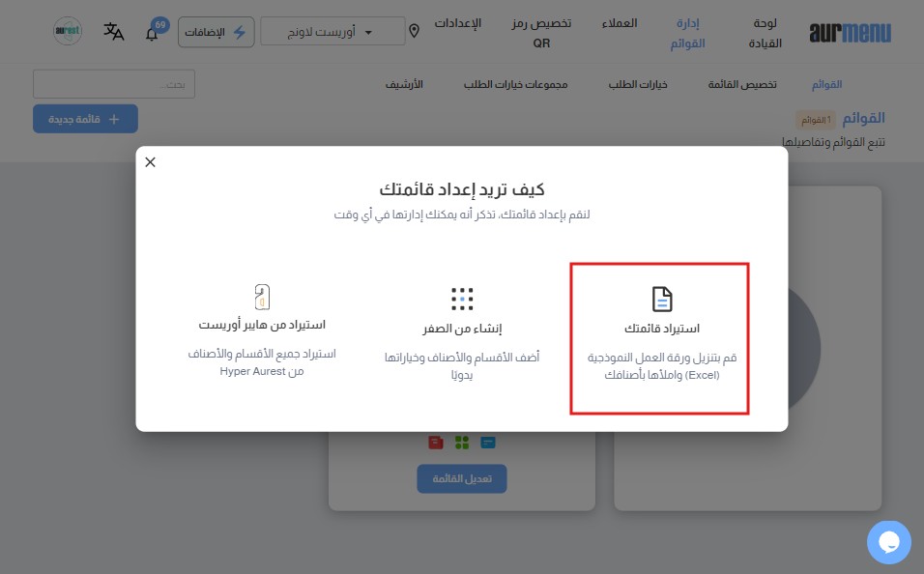Click the Hyper Aurest import icon
Screen dimensions: 924x574
pyautogui.click(x=262, y=297)
